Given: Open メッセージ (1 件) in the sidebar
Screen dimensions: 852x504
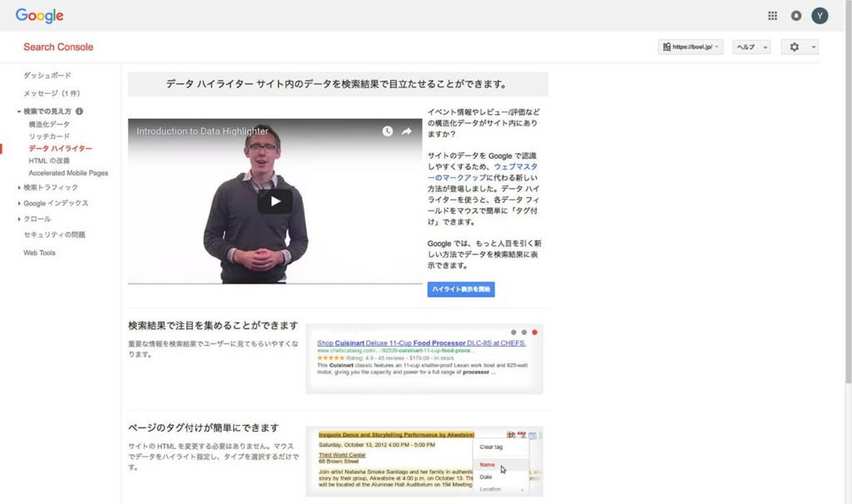Looking at the screenshot, I should pyautogui.click(x=52, y=93).
